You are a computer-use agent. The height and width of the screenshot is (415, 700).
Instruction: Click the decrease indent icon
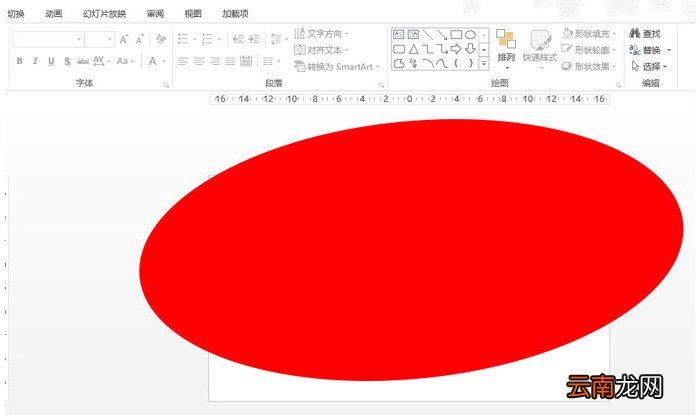point(238,39)
